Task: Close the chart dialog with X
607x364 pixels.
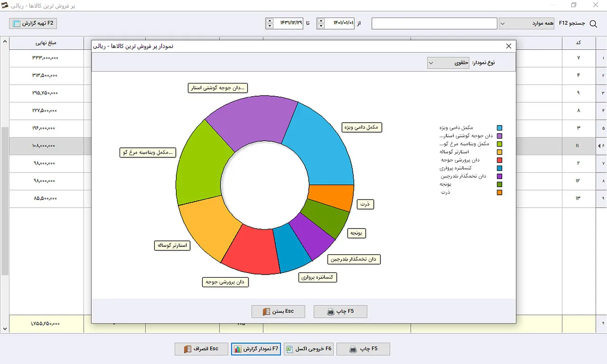Action: (509, 46)
